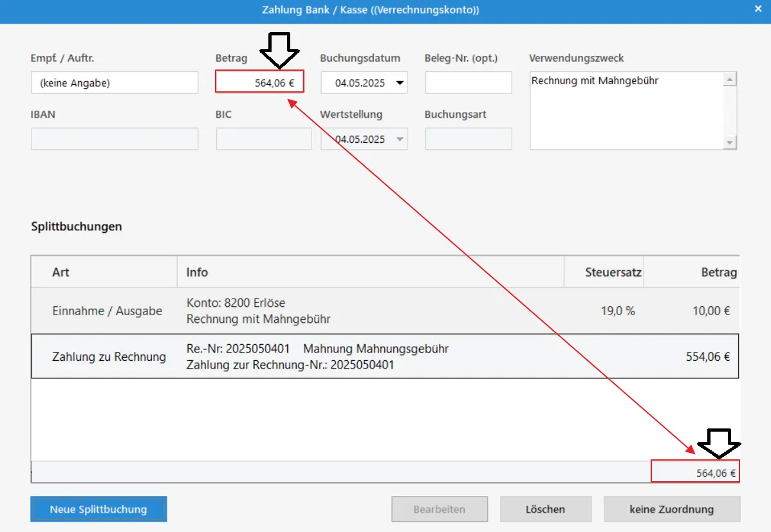Click the IBAN field

(x=115, y=140)
